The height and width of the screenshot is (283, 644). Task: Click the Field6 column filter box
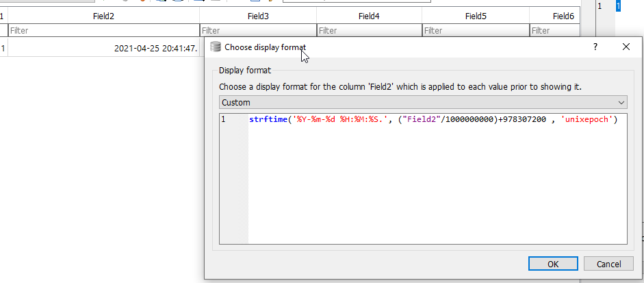coord(555,30)
